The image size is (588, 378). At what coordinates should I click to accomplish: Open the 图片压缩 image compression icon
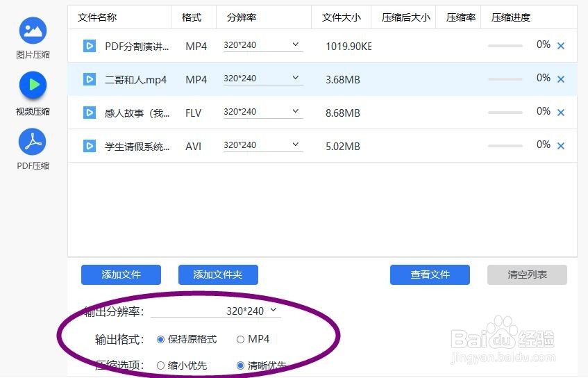(33, 31)
